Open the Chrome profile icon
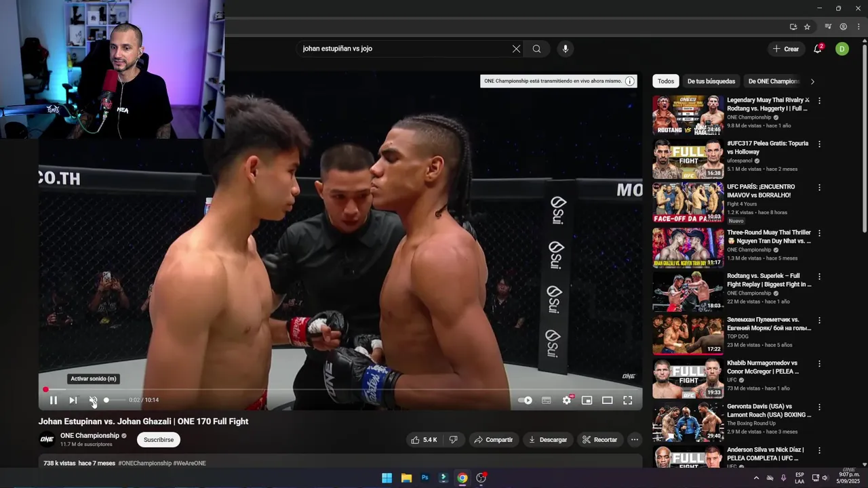Image resolution: width=868 pixels, height=488 pixels. (843, 26)
